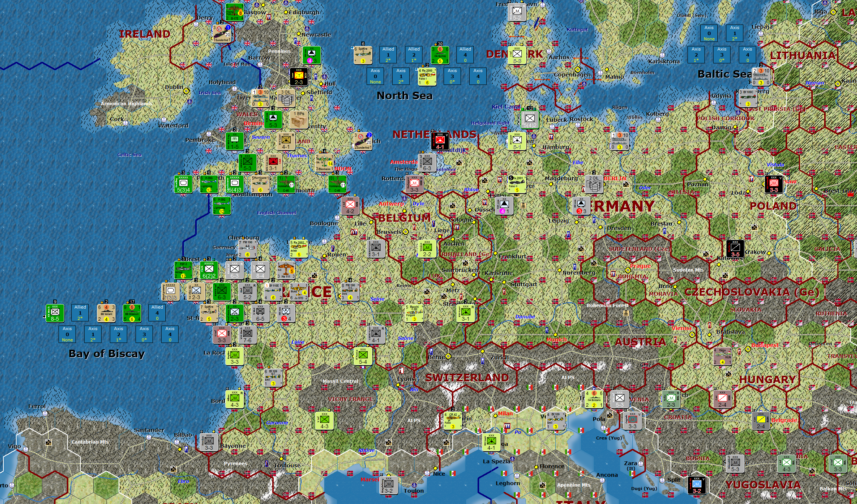
Task: Click the 1 BPs build points crate counter
Action: coord(299,120)
